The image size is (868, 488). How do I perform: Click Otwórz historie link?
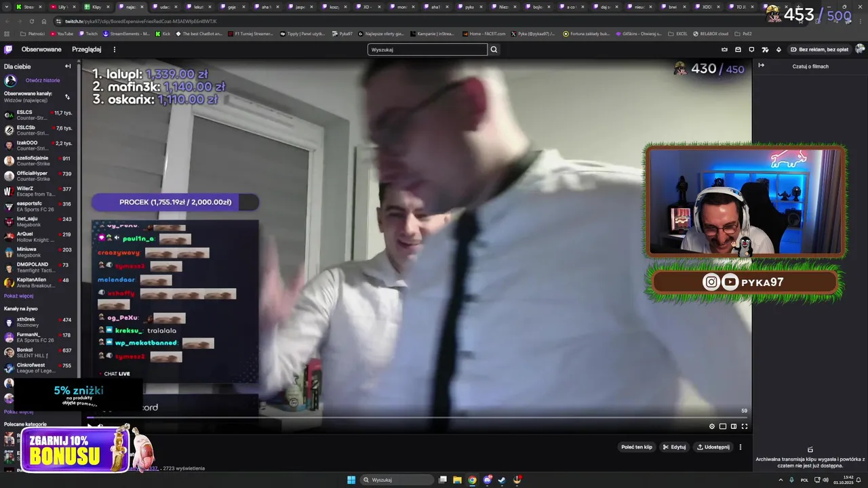[43, 80]
